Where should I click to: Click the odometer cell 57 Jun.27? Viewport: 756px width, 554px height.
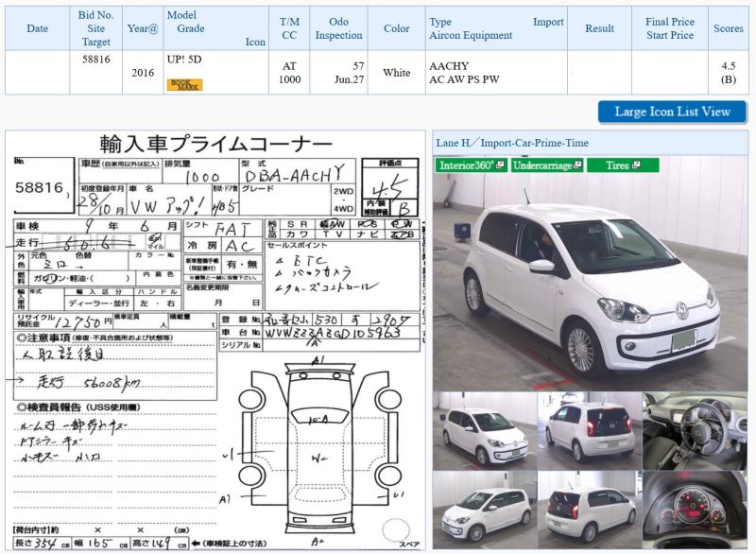[x=338, y=73]
